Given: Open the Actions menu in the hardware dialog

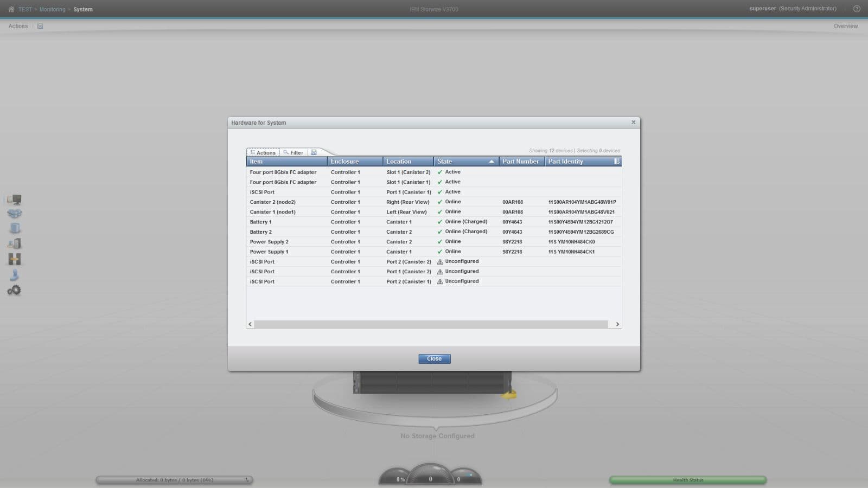Looking at the screenshot, I should [263, 152].
